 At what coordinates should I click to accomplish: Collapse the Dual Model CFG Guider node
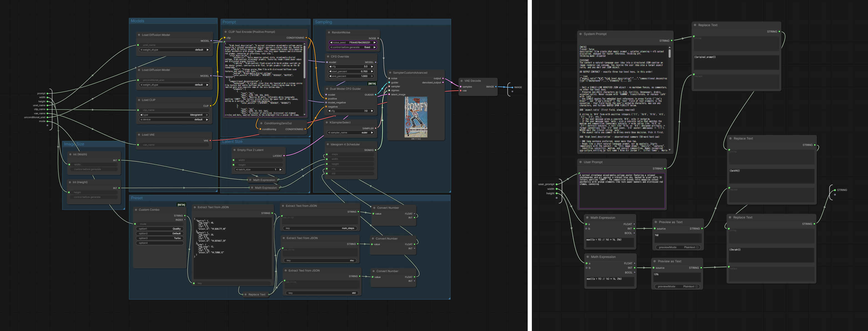click(327, 89)
